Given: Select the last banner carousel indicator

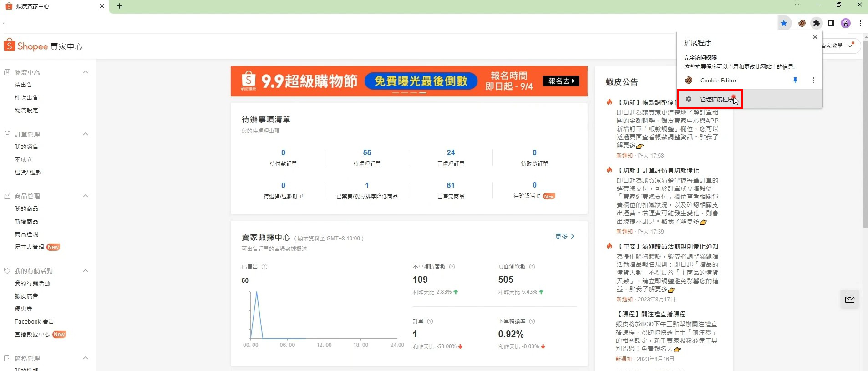Looking at the screenshot, I should [x=423, y=92].
